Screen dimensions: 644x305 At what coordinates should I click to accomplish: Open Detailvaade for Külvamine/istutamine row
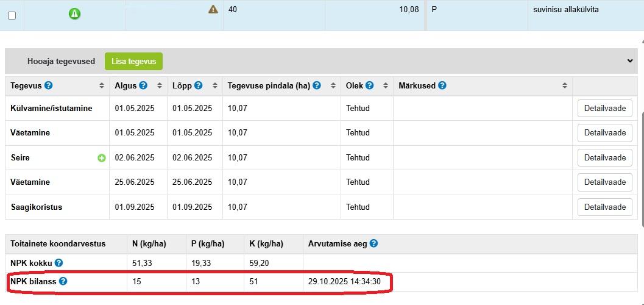point(604,108)
